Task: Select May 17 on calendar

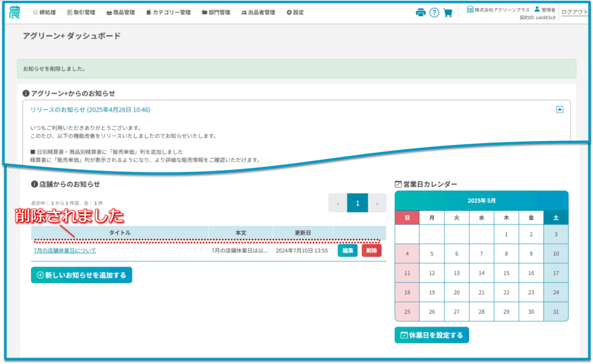Action: [556, 273]
